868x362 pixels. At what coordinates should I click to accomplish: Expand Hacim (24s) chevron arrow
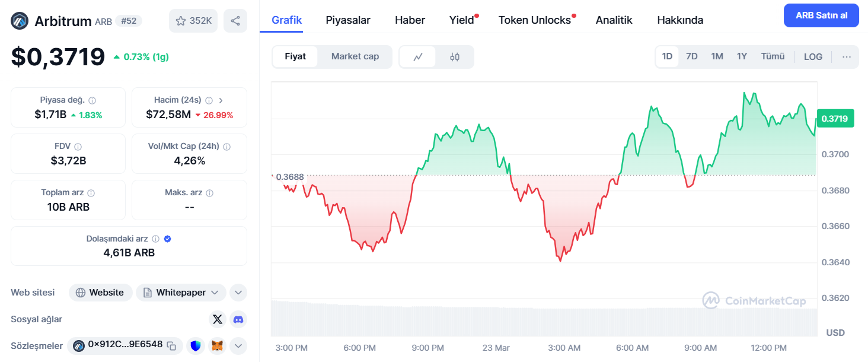coord(221,100)
